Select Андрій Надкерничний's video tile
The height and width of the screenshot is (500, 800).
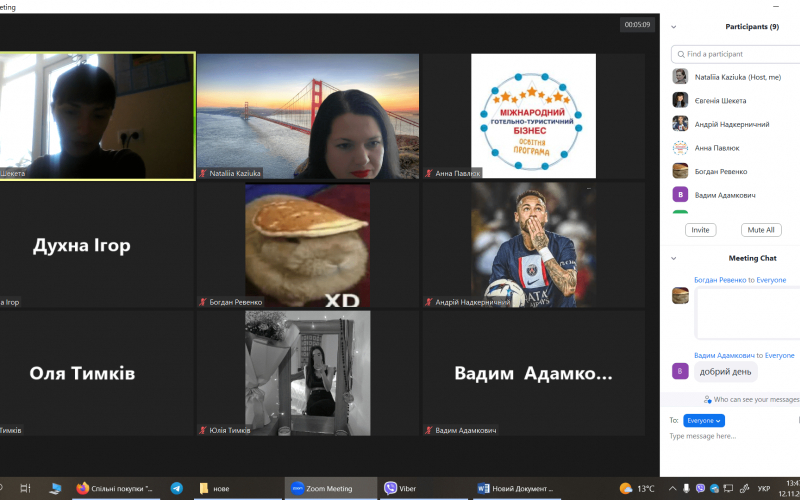click(x=534, y=245)
